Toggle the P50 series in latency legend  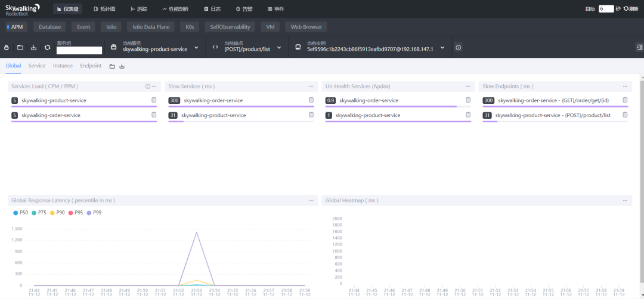pyautogui.click(x=20, y=213)
